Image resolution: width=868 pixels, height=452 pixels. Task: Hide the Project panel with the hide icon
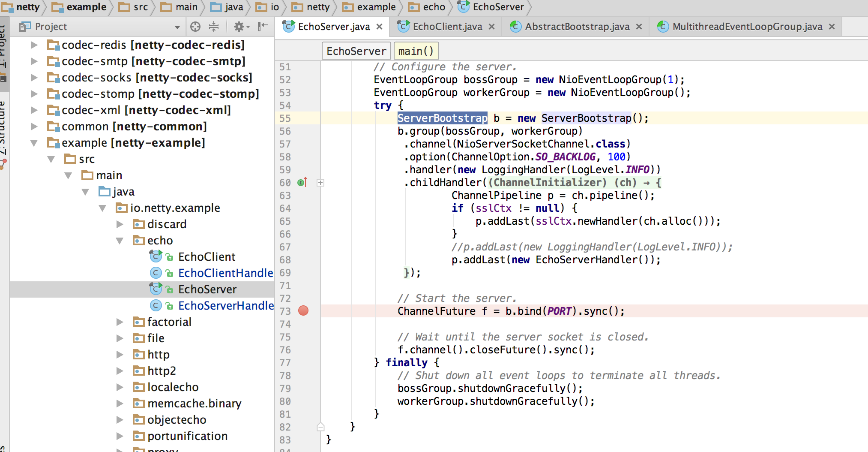pyautogui.click(x=263, y=27)
